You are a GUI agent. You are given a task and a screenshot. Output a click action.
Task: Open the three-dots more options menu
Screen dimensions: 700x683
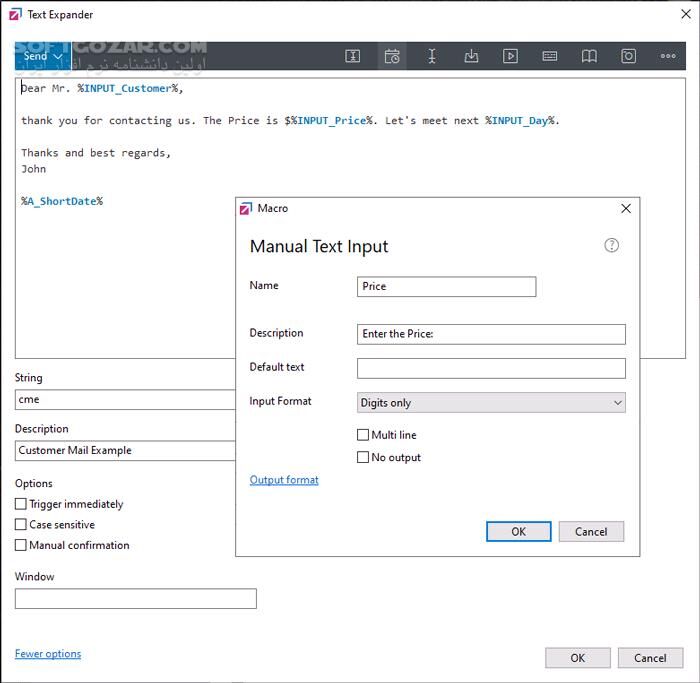(x=668, y=57)
